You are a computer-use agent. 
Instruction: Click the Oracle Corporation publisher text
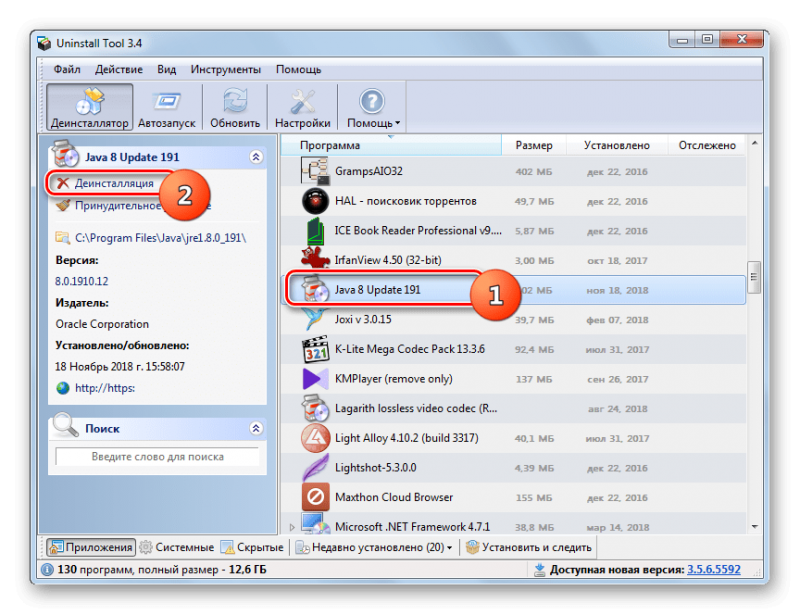[102, 324]
